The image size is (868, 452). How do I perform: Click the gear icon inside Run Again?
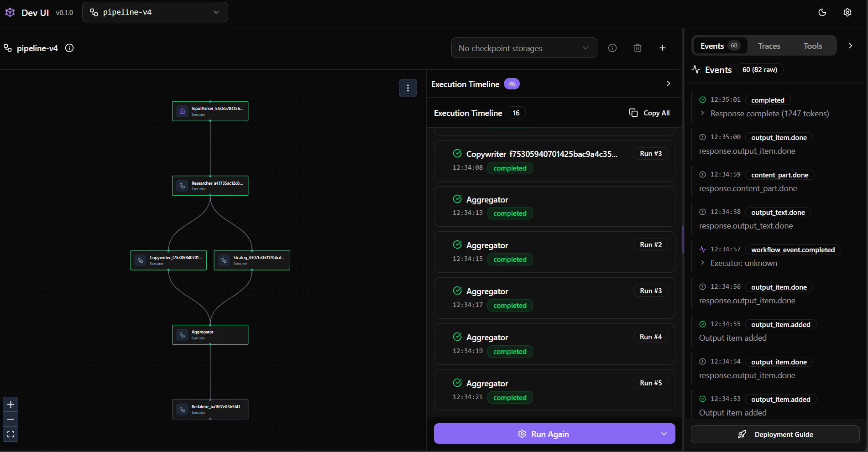522,434
